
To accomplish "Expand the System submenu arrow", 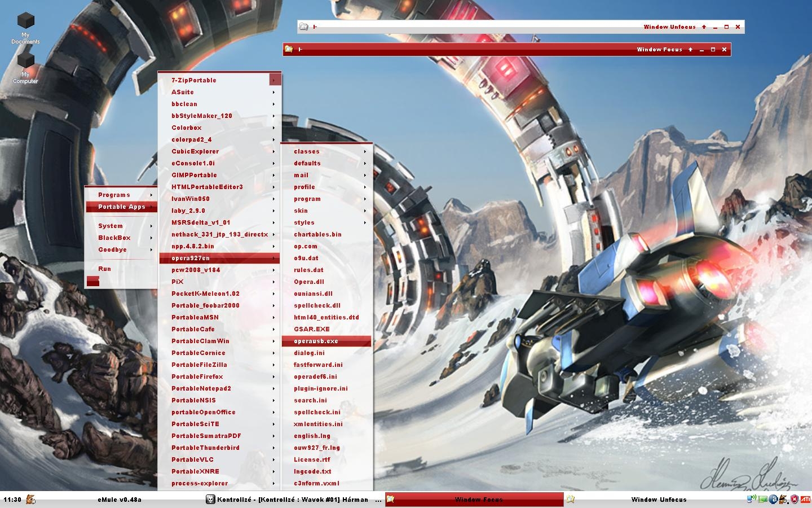I will point(151,226).
